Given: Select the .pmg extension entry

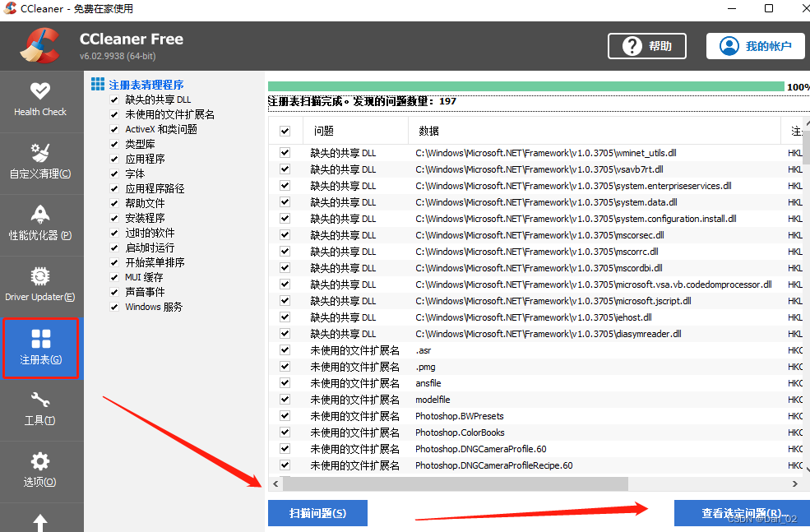Looking at the screenshot, I should tap(426, 368).
